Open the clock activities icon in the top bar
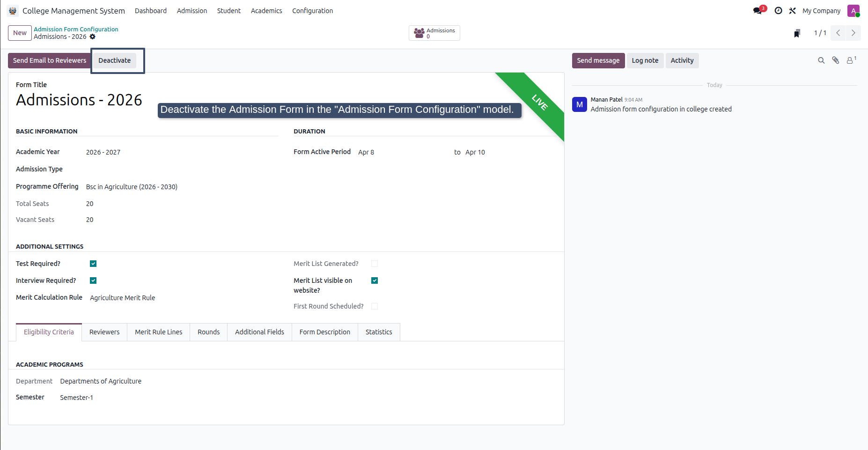The image size is (868, 450). (778, 10)
